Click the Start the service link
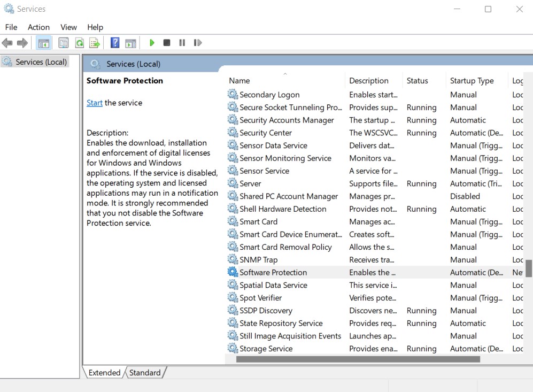Screen dimensions: 533x392 [x=95, y=103]
